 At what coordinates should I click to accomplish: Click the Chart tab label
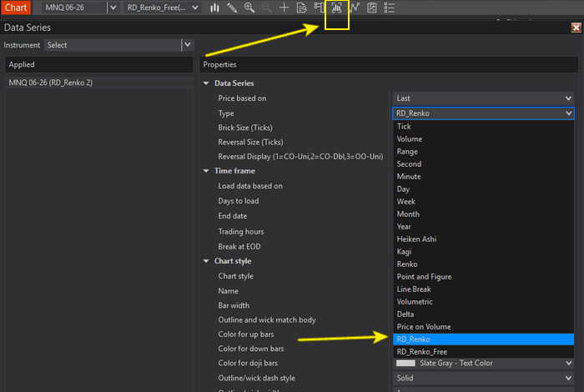(x=16, y=8)
